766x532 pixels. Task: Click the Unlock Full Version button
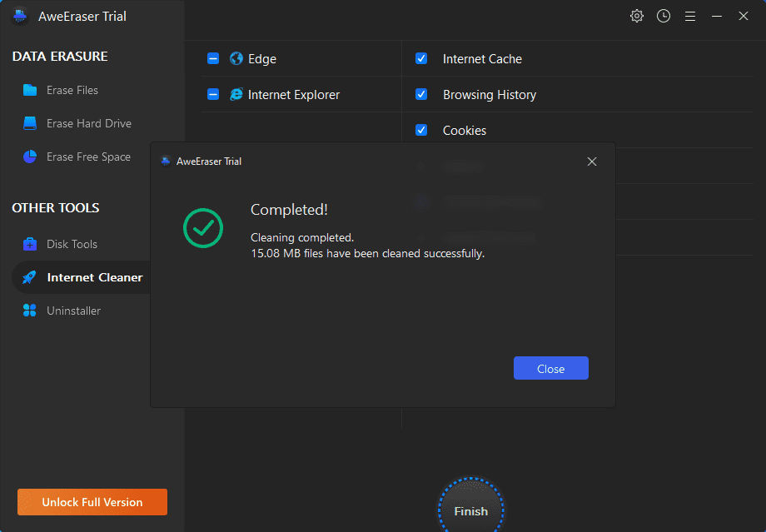(x=92, y=502)
